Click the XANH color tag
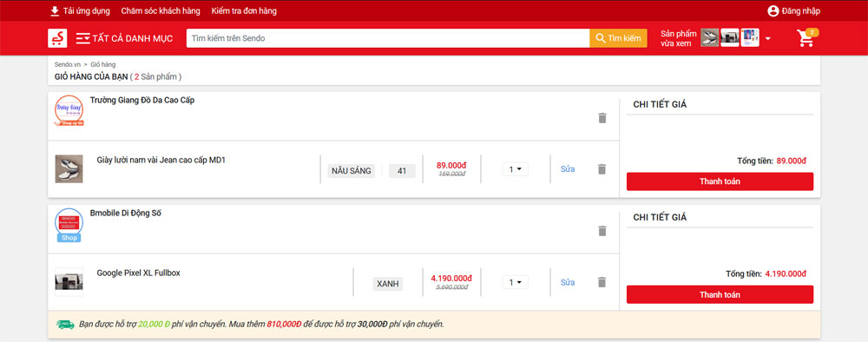868x342 pixels. coord(387,284)
